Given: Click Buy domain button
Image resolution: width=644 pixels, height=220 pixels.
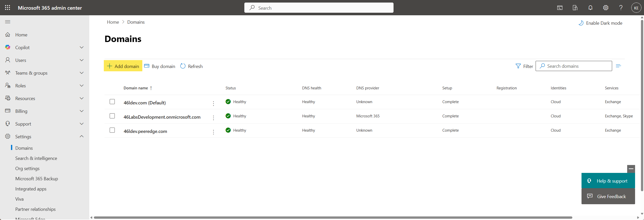Looking at the screenshot, I should 160,66.
